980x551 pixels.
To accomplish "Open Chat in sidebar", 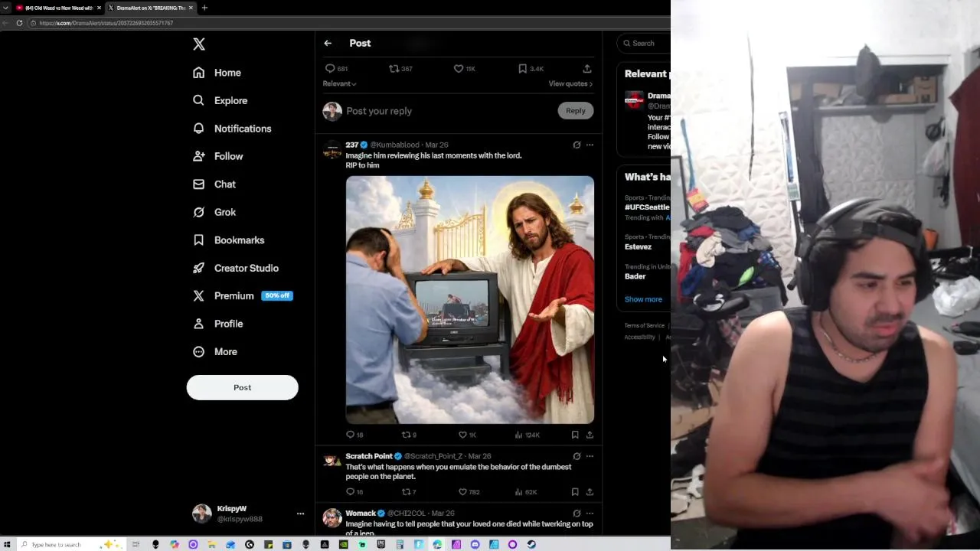I will (214, 184).
